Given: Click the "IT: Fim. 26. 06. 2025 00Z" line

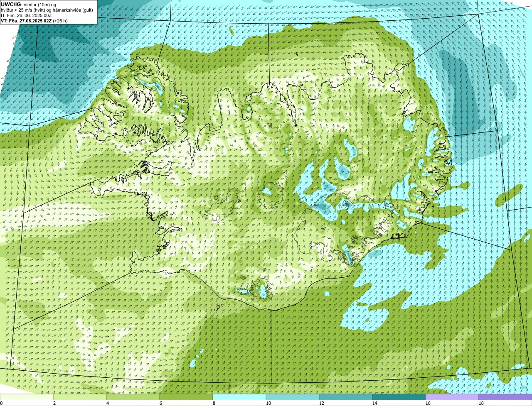Looking at the screenshot, I should (x=26, y=15).
